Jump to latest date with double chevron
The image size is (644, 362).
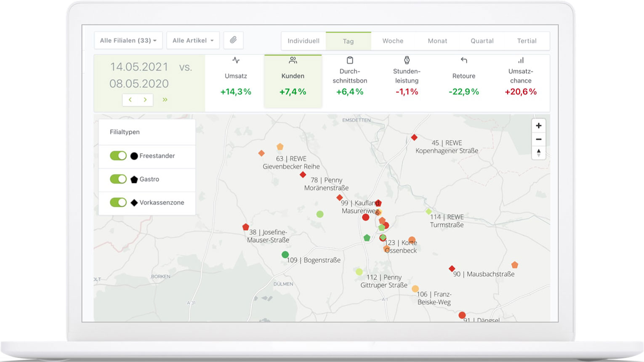point(165,100)
